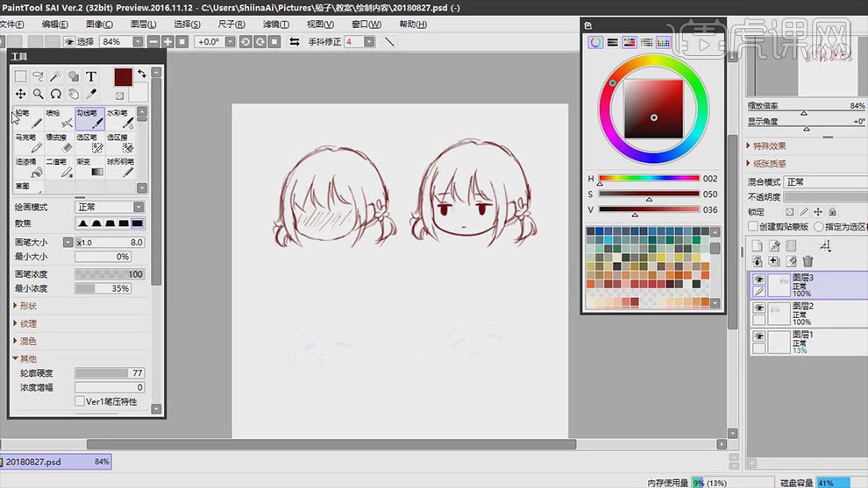Pick the dark red foreground color swatch
This screenshot has height=488, width=868.
coord(123,77)
